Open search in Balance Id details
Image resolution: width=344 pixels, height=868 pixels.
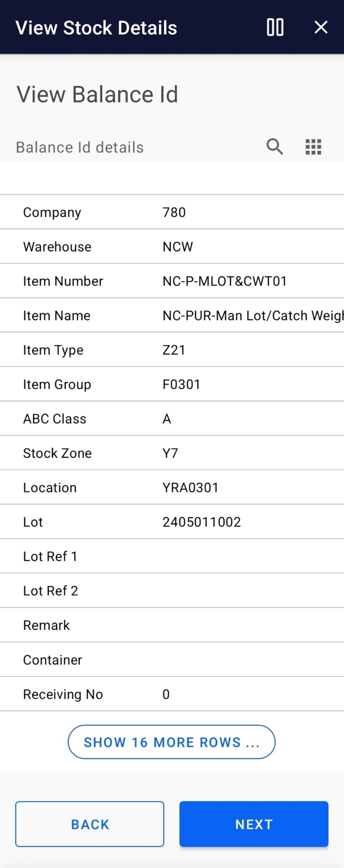pyautogui.click(x=274, y=147)
